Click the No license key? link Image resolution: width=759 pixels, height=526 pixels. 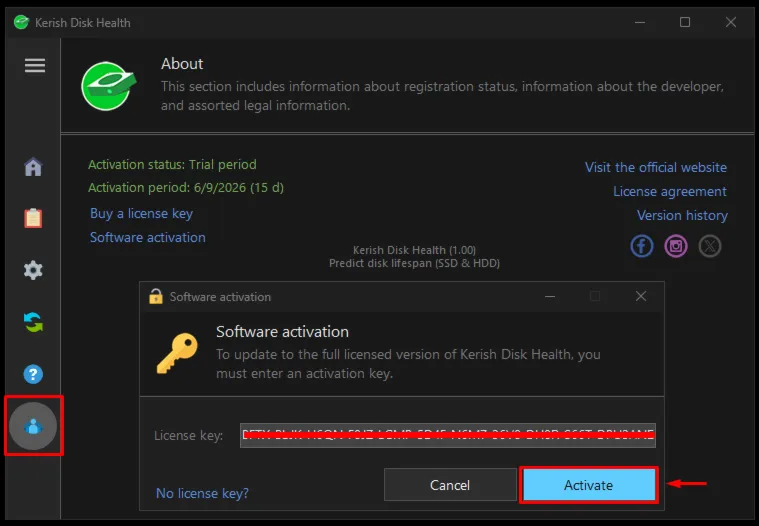click(x=202, y=493)
